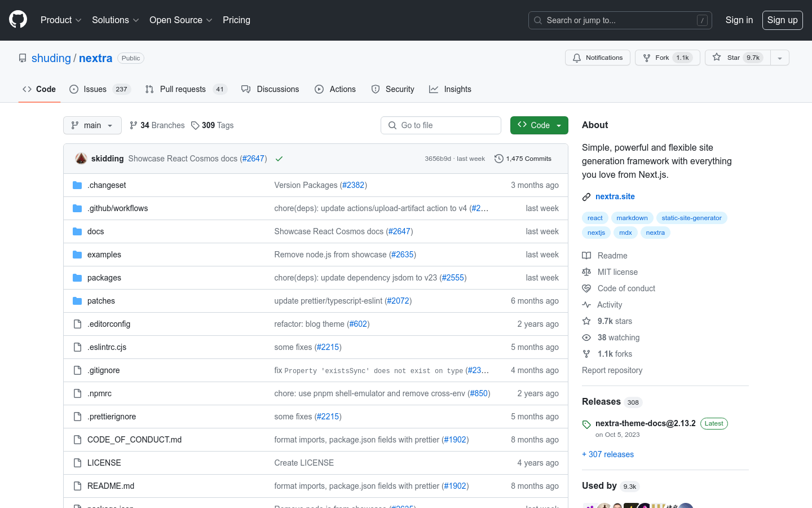Viewport: 812px width, 508px height.
Task: Open the packages folder
Action: point(104,278)
